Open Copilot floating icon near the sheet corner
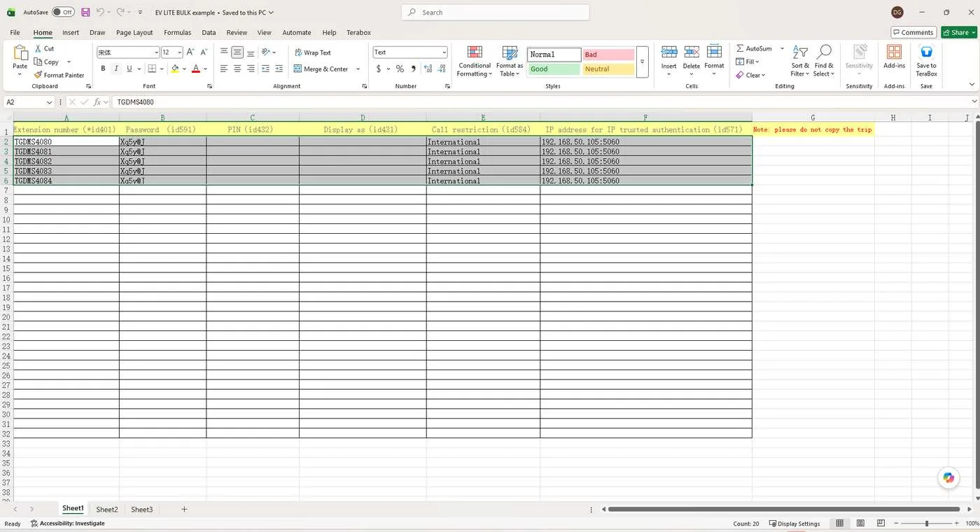 [948, 477]
